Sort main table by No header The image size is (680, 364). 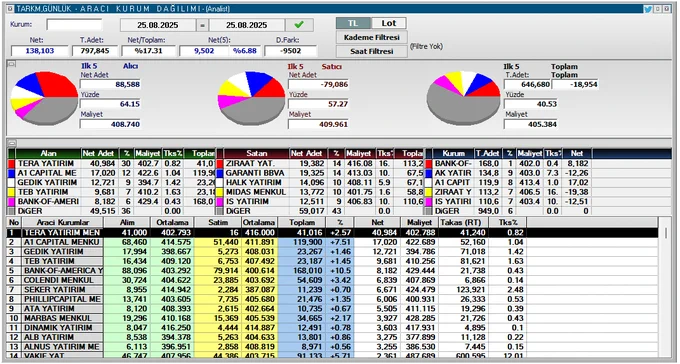point(14,223)
